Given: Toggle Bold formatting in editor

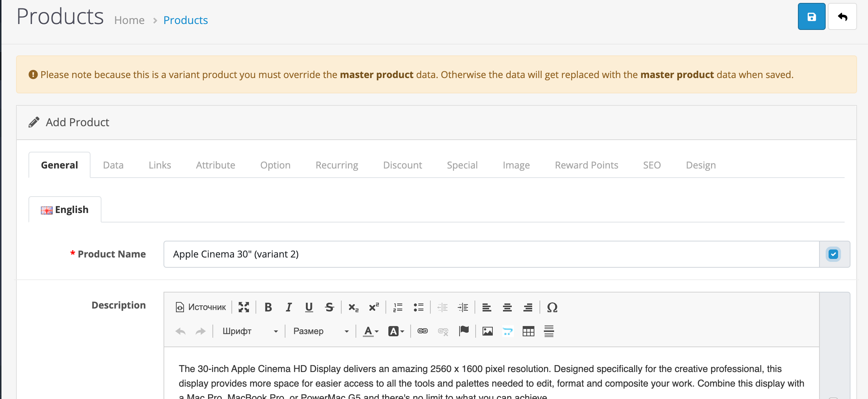Looking at the screenshot, I should [x=268, y=307].
